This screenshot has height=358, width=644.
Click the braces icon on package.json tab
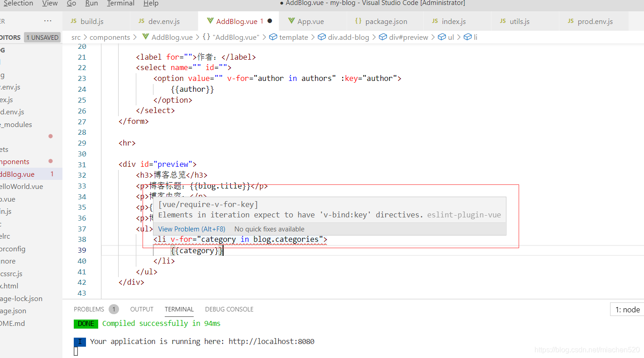(x=358, y=21)
